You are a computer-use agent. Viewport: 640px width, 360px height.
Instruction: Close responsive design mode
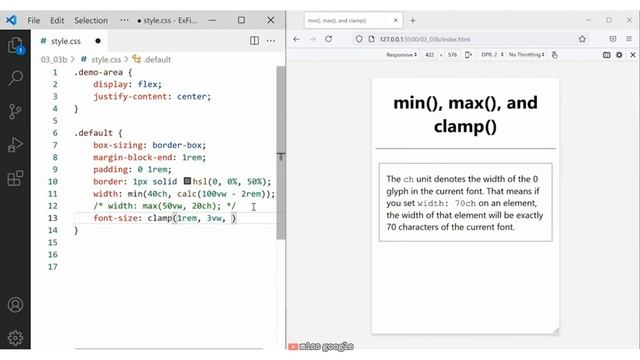click(633, 55)
